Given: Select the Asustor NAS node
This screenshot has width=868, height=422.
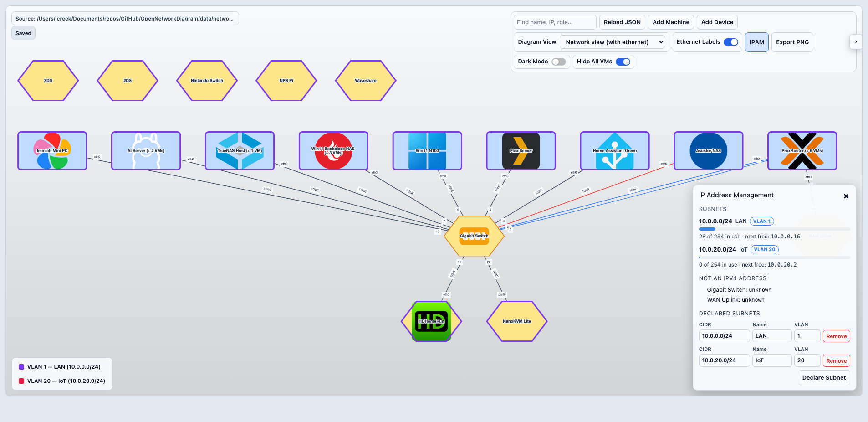Looking at the screenshot, I should 709,151.
